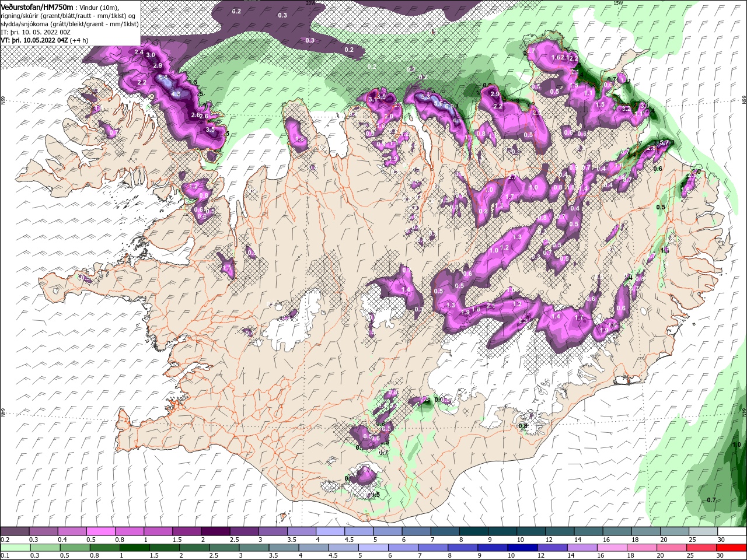
Task: Pick the darkest purple swatch starting at 2 in upper legend
Action: [x=215, y=531]
